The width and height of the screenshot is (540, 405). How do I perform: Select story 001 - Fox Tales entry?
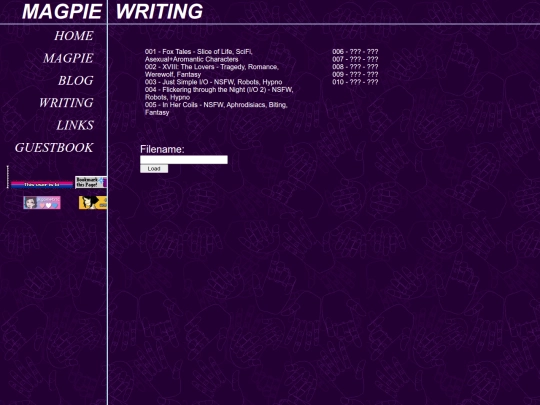pos(199,55)
